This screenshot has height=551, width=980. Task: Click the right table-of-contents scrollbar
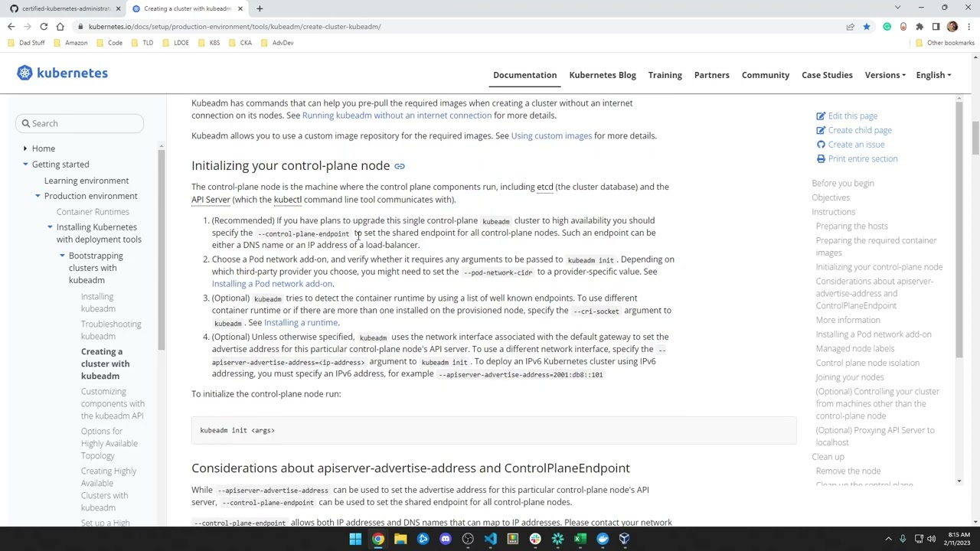[x=959, y=228]
